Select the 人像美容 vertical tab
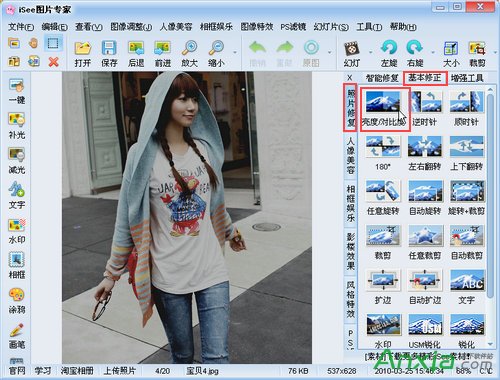The height and width of the screenshot is (380, 500). [350, 155]
